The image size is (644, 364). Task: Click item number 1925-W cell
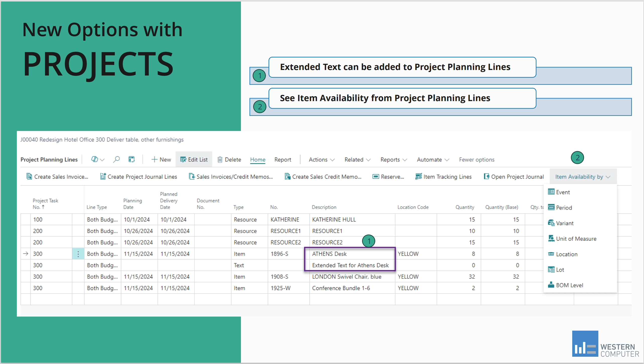pyautogui.click(x=288, y=288)
